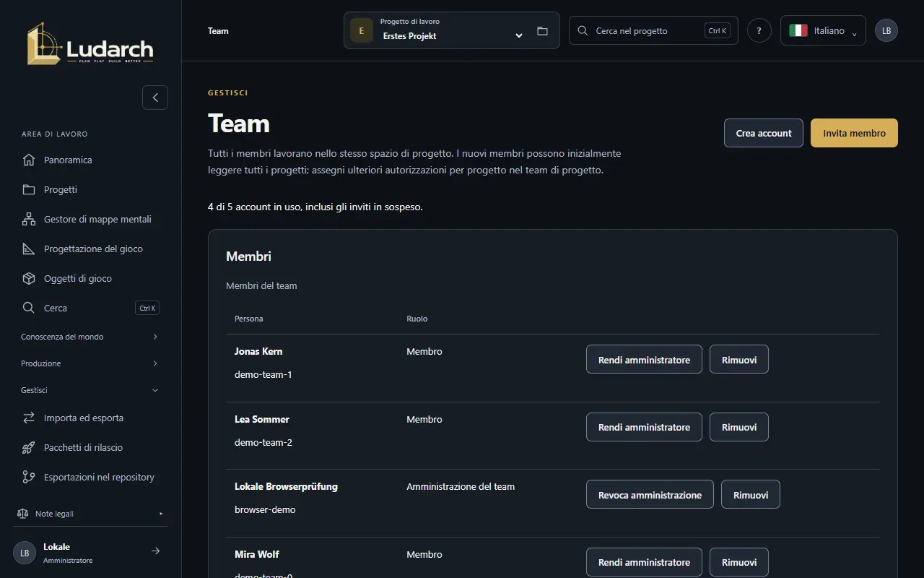The height and width of the screenshot is (578, 924).
Task: Open the Italiano language dropdown
Action: pyautogui.click(x=823, y=30)
